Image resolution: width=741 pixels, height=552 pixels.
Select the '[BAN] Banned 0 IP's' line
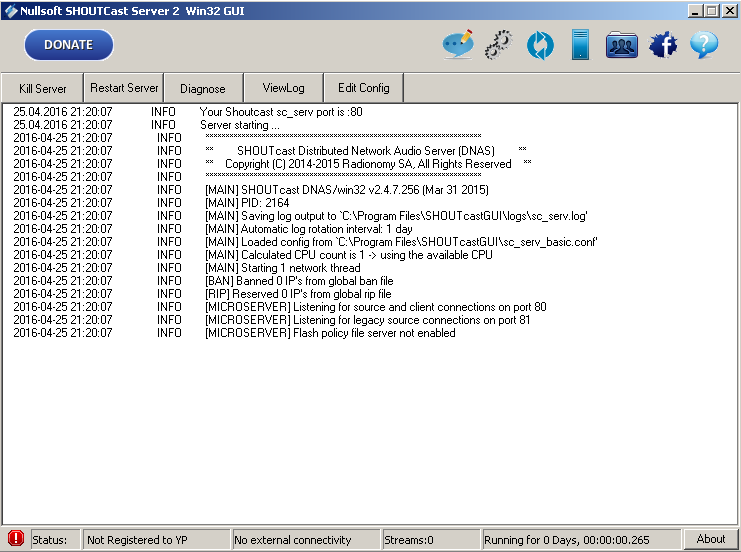204,281
